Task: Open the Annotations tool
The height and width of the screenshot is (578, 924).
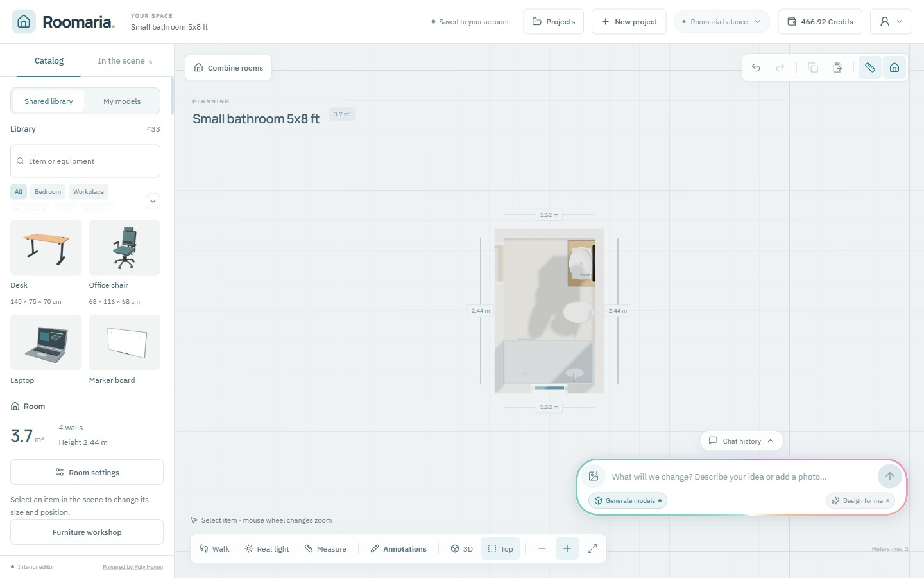Action: (x=398, y=549)
